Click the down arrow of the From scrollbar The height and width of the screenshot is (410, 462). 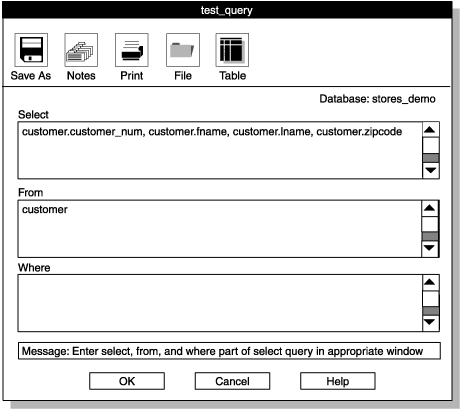point(430,249)
